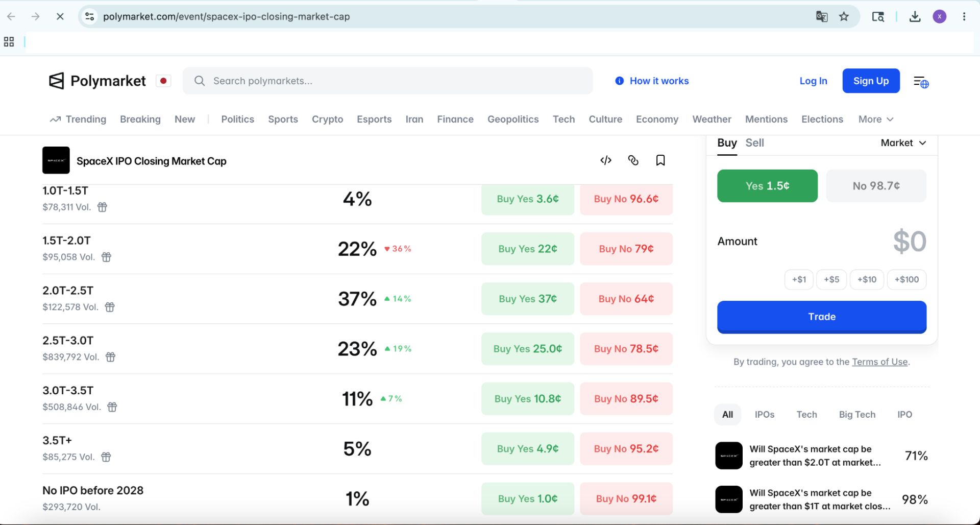
Task: Open the greater than $1T related market
Action: (822, 499)
